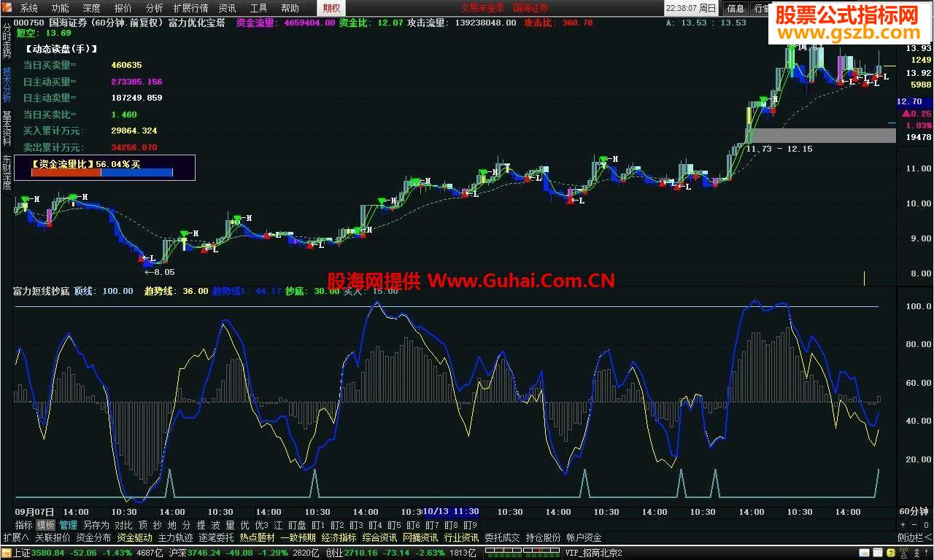
Task: Select the 基本资料 sidebar tab
Action: pos(7,129)
